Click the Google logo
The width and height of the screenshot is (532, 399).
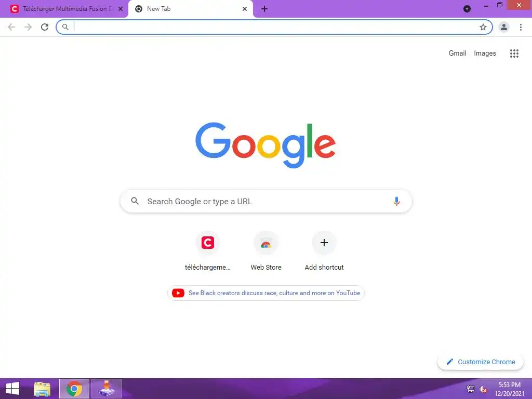click(265, 145)
